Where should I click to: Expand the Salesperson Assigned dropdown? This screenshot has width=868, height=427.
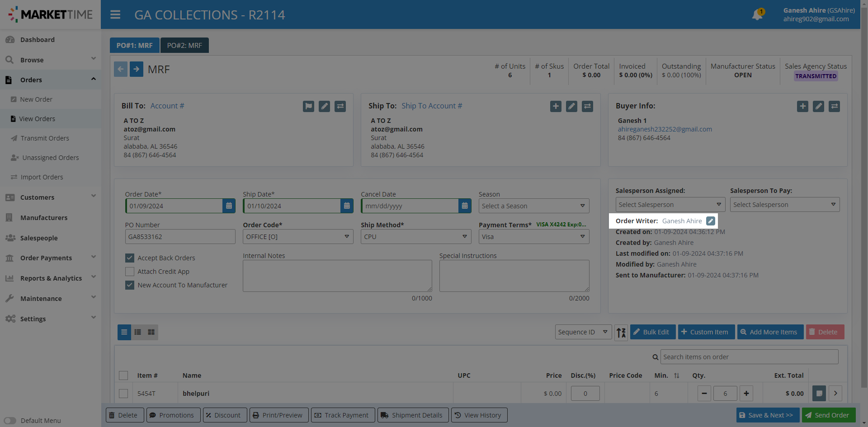[x=670, y=205]
